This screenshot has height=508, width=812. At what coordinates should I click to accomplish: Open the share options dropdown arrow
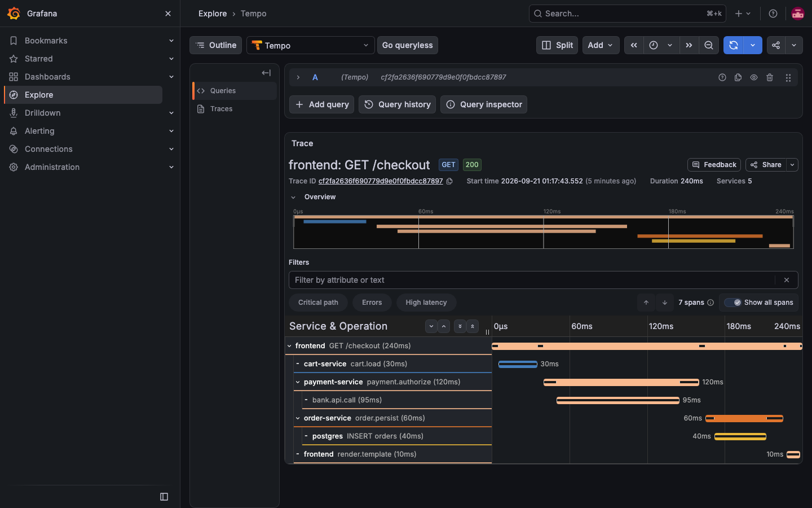[794, 45]
